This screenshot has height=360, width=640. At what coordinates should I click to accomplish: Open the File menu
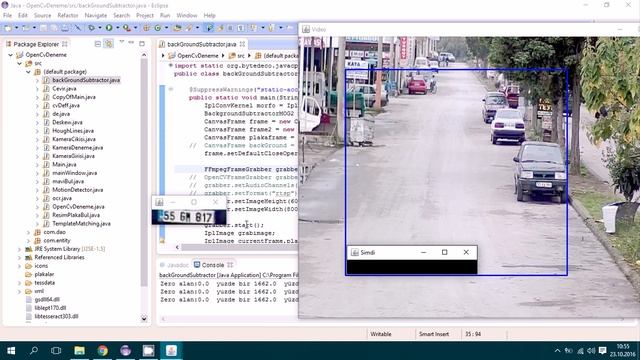[x=7, y=15]
